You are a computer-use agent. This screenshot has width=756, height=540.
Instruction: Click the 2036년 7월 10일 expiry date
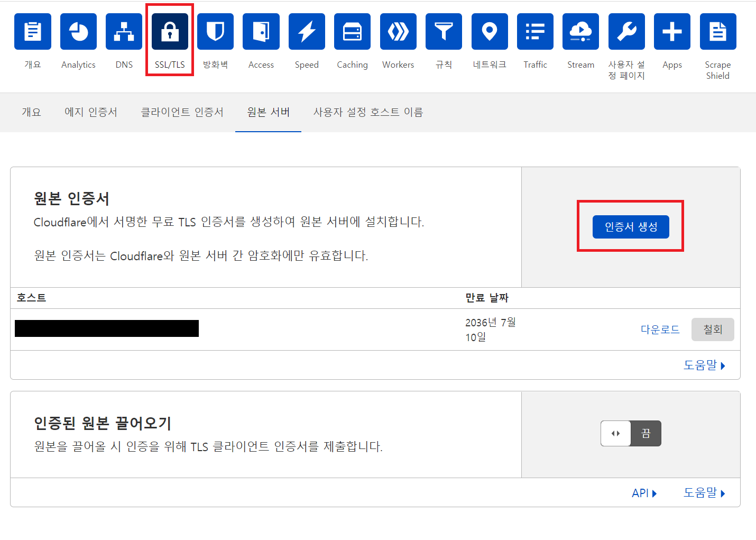pos(491,330)
